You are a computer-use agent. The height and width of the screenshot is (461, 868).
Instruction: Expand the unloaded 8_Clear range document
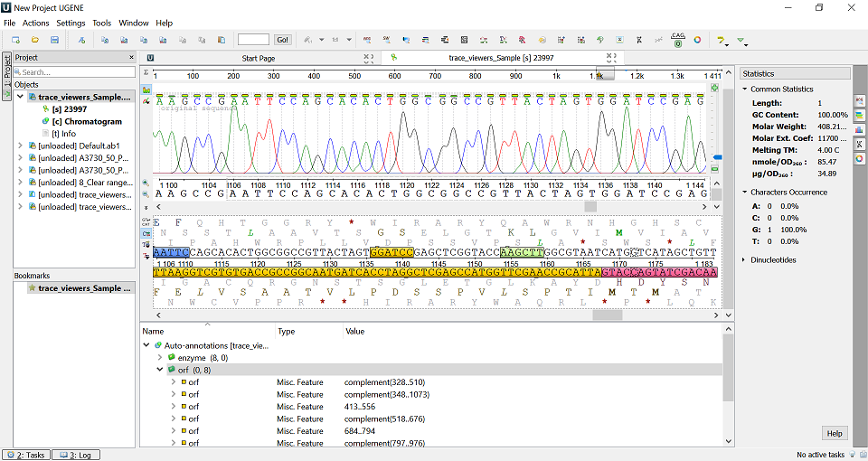21,182
